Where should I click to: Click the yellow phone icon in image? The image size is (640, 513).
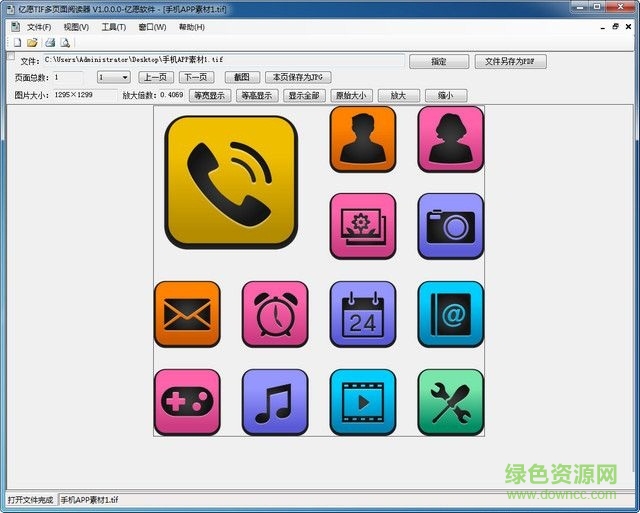click(x=231, y=182)
